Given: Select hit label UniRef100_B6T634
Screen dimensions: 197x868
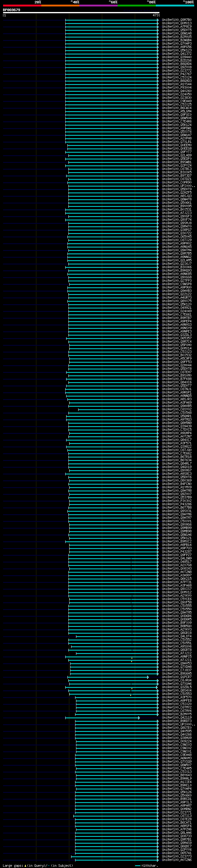Looking at the screenshot, I should (x=177, y=460).
